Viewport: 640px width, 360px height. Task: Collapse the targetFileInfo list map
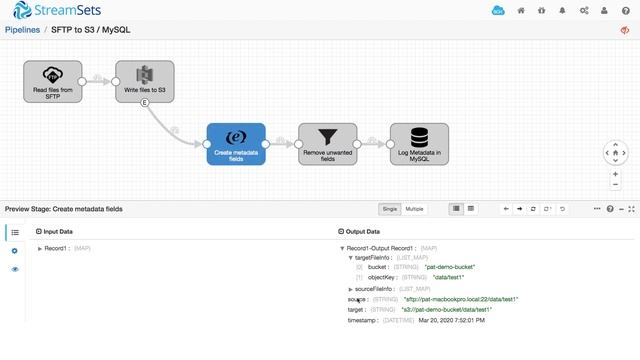(x=350, y=258)
